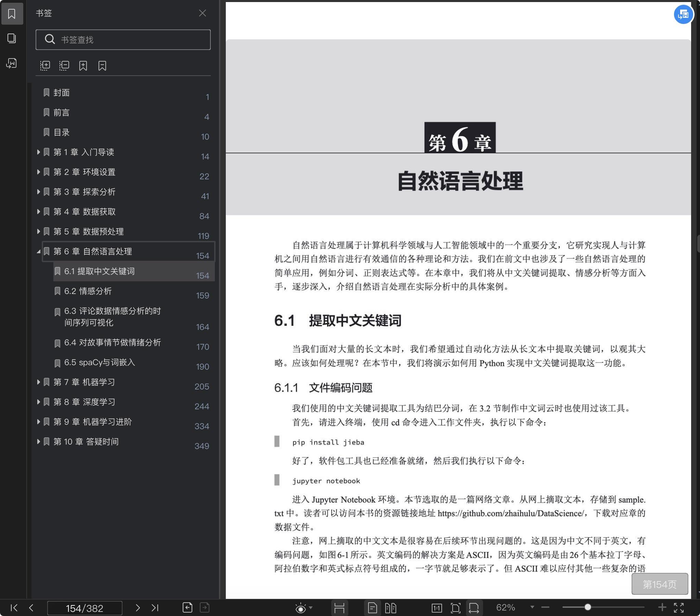Toggle eye protection reading mode
Image resolution: width=700 pixels, height=616 pixels.
(x=300, y=608)
